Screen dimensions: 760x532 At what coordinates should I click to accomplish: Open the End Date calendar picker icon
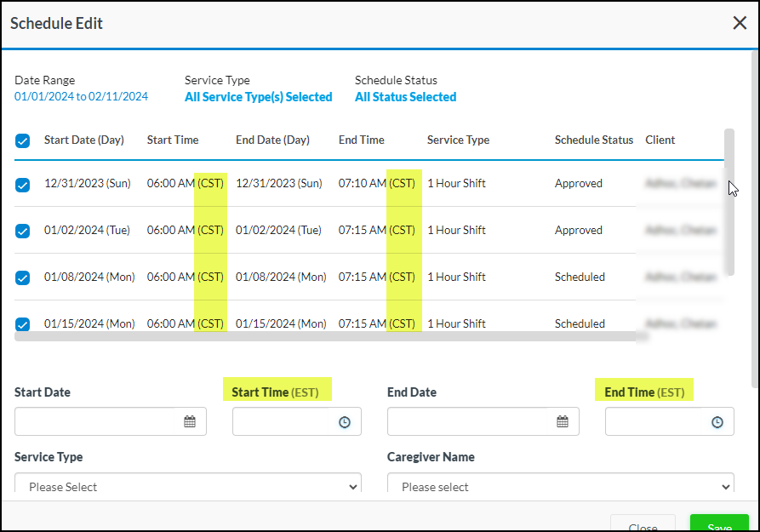563,421
